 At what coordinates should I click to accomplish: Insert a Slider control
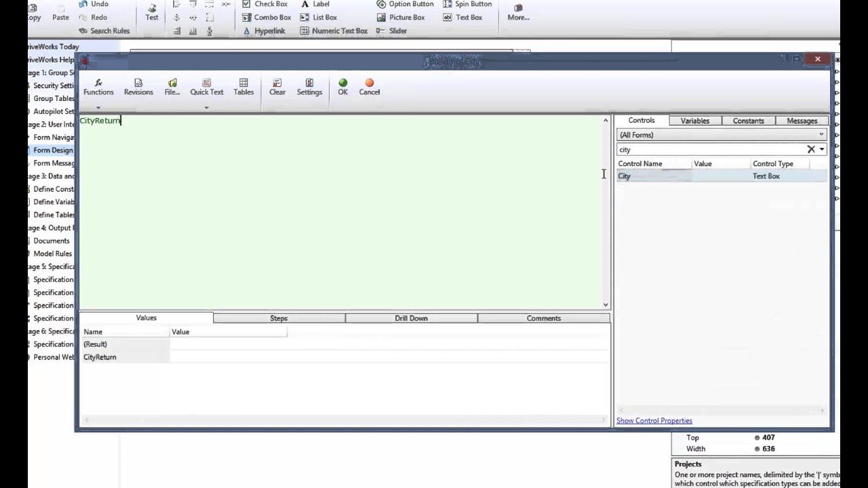(x=391, y=30)
